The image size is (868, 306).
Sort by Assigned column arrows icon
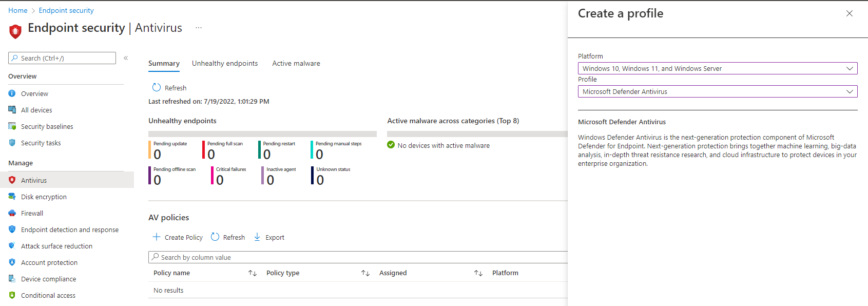coord(478,273)
